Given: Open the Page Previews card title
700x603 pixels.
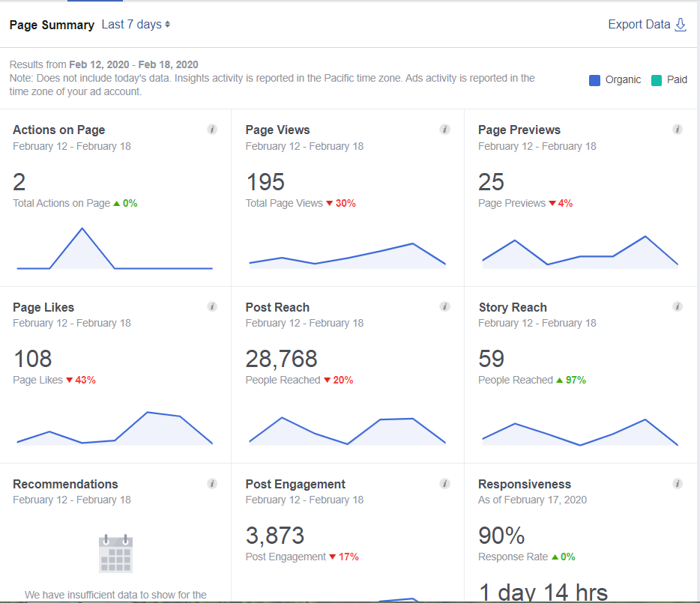Looking at the screenshot, I should coord(519,130).
